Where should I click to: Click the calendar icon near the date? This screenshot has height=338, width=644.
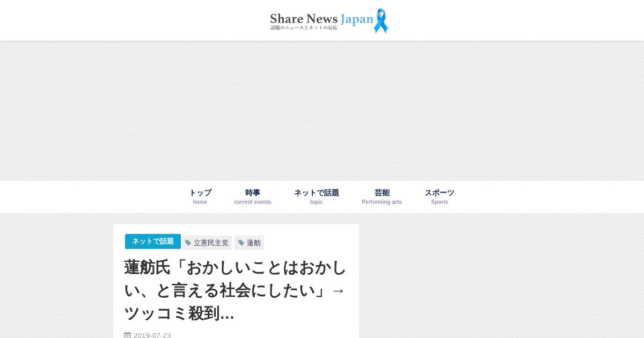(127, 335)
